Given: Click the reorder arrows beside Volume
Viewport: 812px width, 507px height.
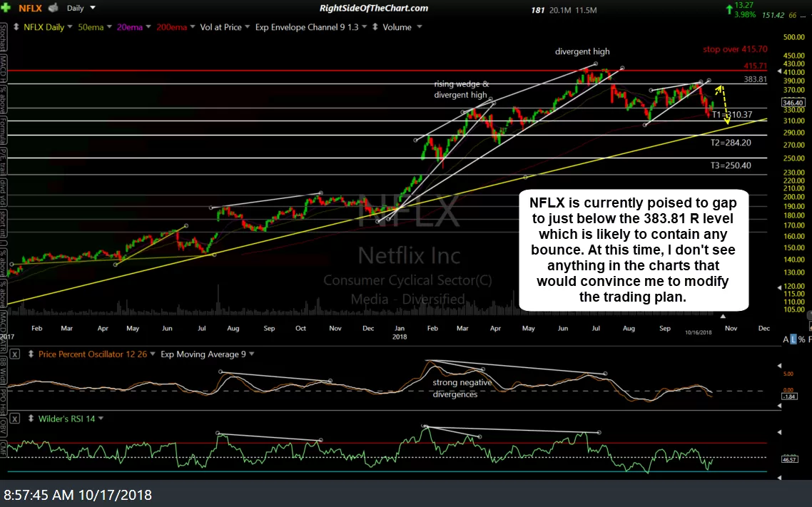Looking at the screenshot, I should point(375,27).
